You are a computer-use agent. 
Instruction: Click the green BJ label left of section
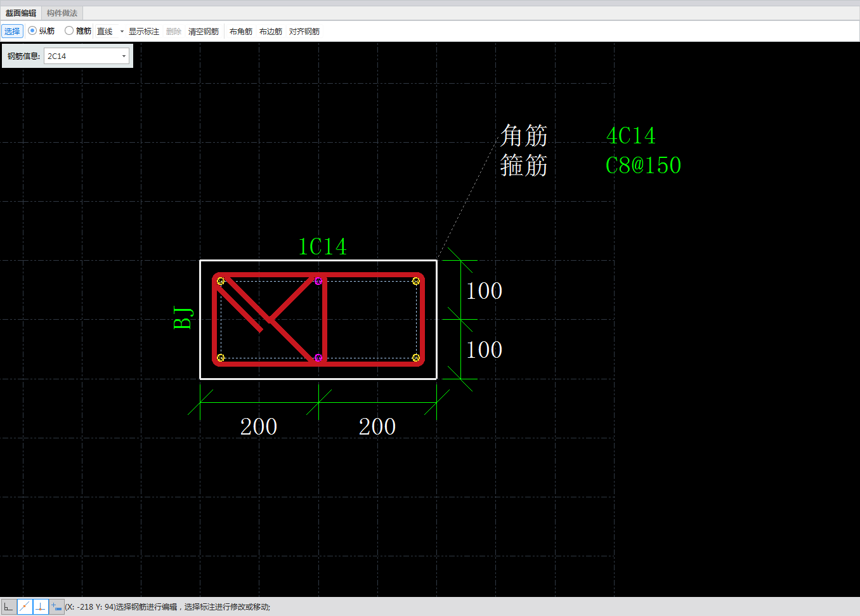tap(183, 317)
